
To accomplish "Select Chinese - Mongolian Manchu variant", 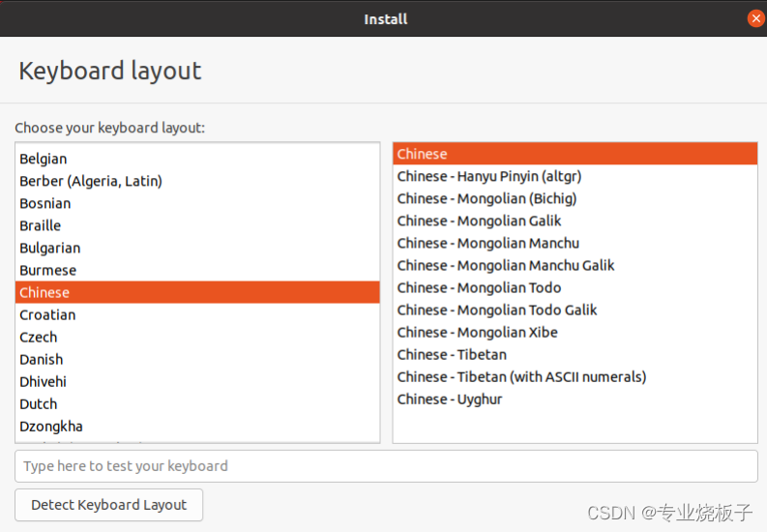I will click(575, 244).
